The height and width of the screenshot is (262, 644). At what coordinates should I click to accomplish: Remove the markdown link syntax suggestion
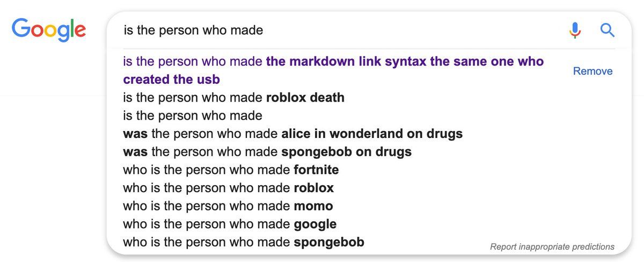[592, 71]
